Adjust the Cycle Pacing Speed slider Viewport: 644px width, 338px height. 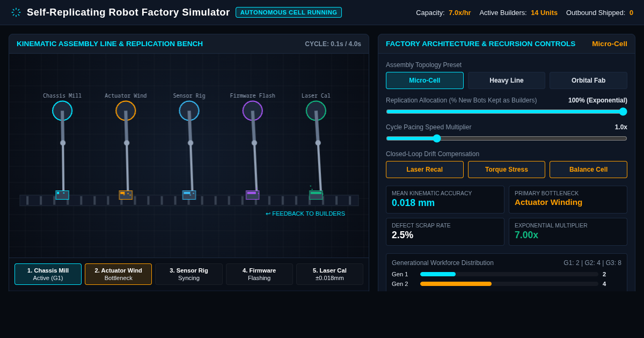pos(507,138)
